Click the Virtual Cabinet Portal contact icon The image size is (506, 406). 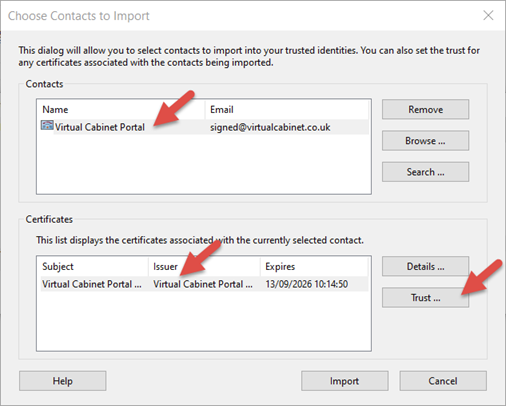47,125
